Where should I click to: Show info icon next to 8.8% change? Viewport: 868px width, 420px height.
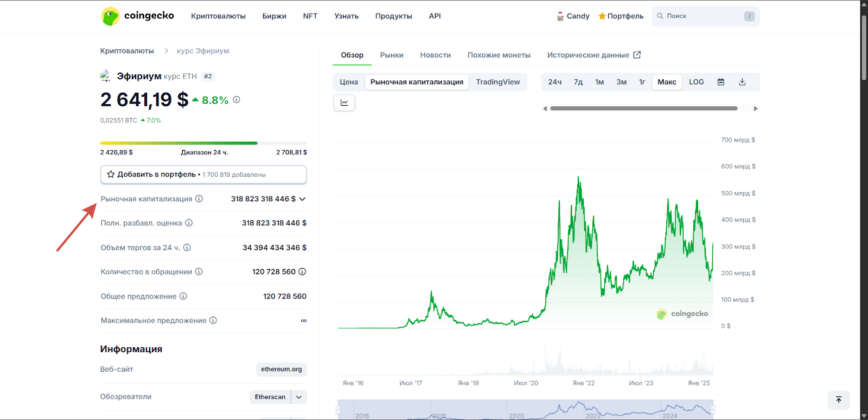pos(237,100)
